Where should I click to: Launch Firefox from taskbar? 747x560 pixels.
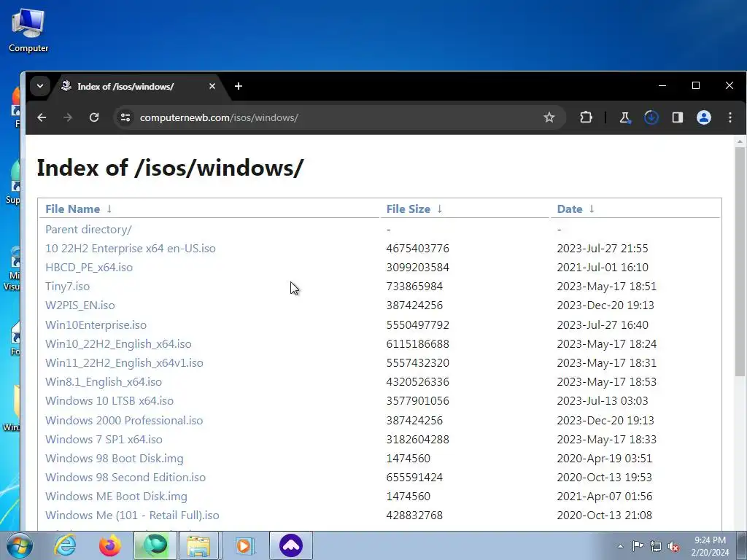point(110,545)
